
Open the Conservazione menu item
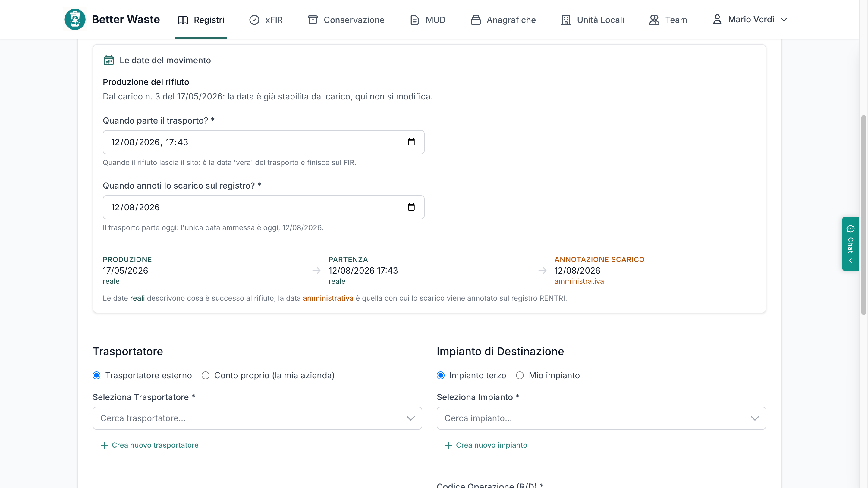point(346,20)
